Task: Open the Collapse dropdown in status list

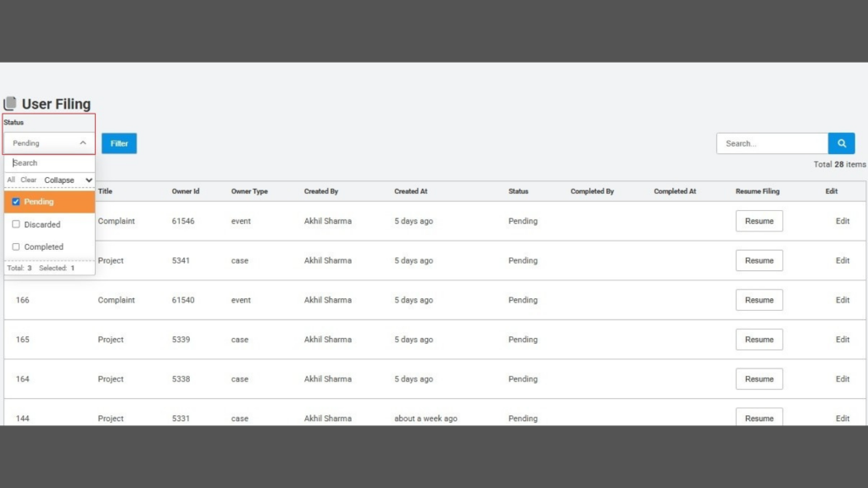Action: pyautogui.click(x=68, y=180)
